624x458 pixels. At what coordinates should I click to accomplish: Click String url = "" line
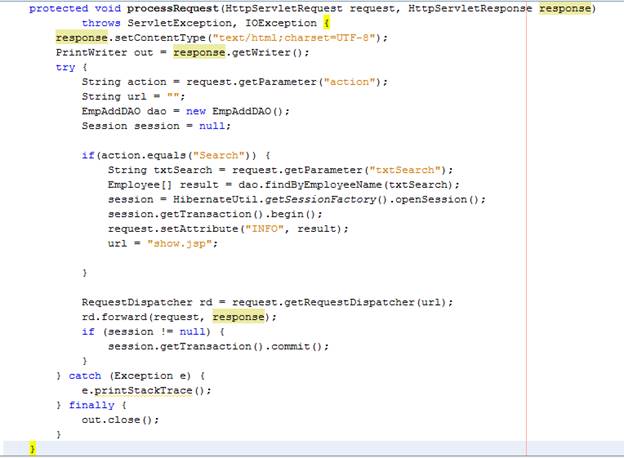(133, 97)
